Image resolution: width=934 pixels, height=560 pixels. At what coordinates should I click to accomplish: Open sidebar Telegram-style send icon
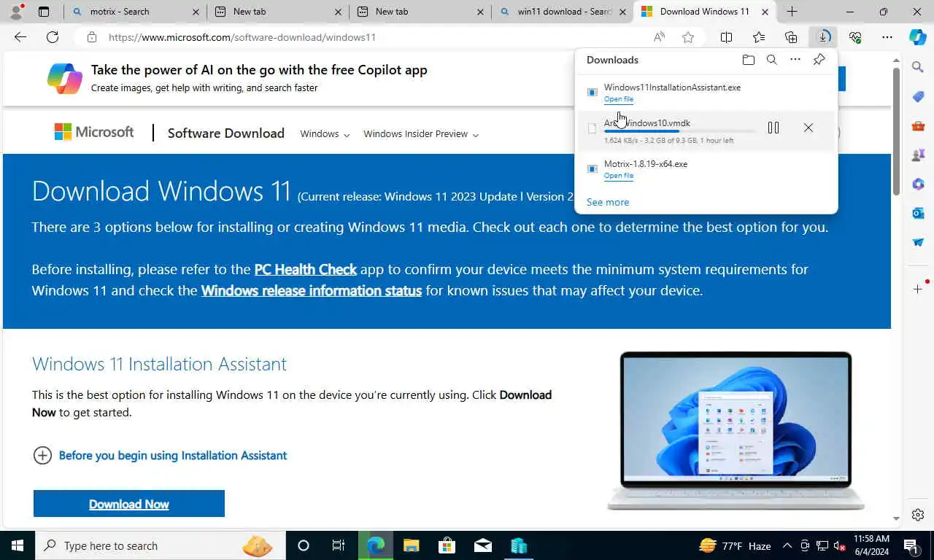[918, 242]
